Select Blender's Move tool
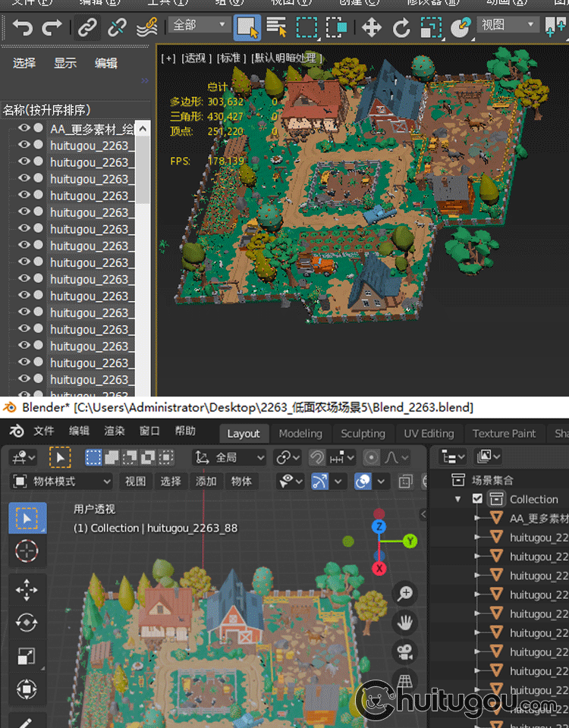 coord(27,590)
